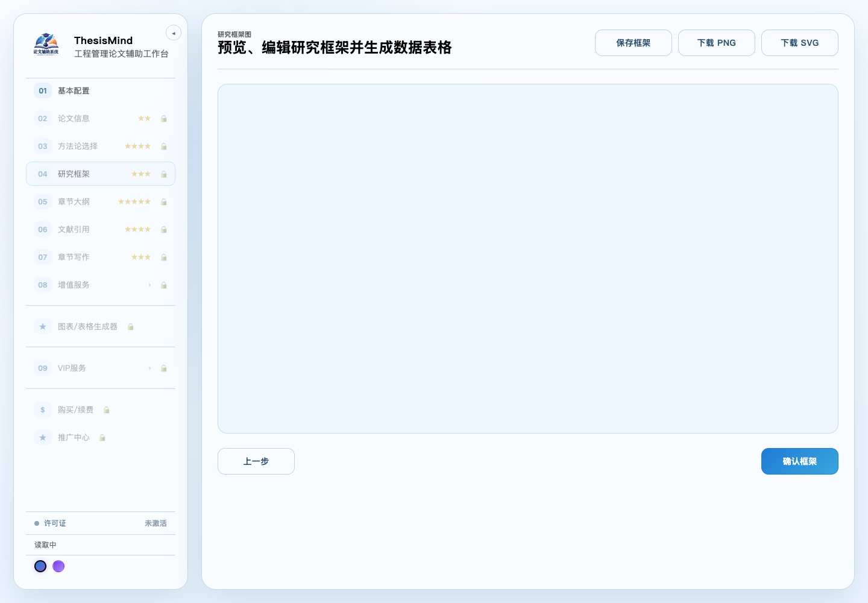The height and width of the screenshot is (603, 868).
Task: Click the 读取中 status text
Action: point(45,545)
